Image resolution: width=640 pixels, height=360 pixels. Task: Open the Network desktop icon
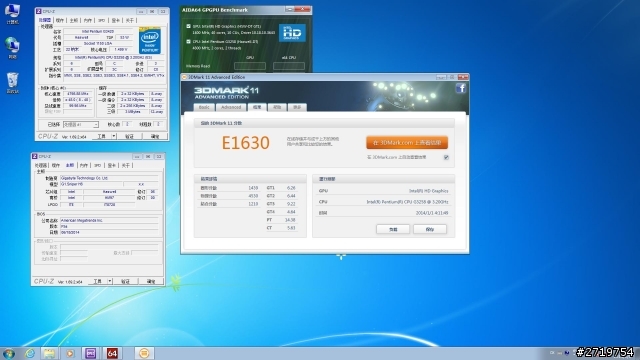click(x=12, y=48)
